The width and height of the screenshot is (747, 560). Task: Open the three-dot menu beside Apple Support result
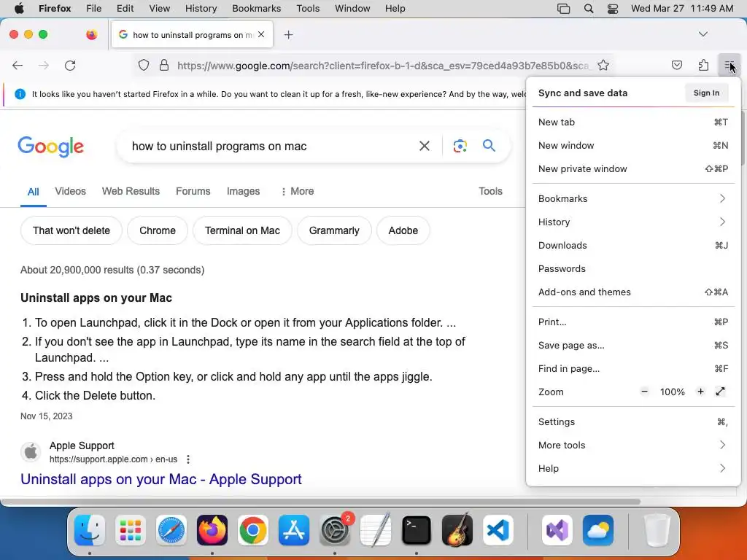(188, 459)
